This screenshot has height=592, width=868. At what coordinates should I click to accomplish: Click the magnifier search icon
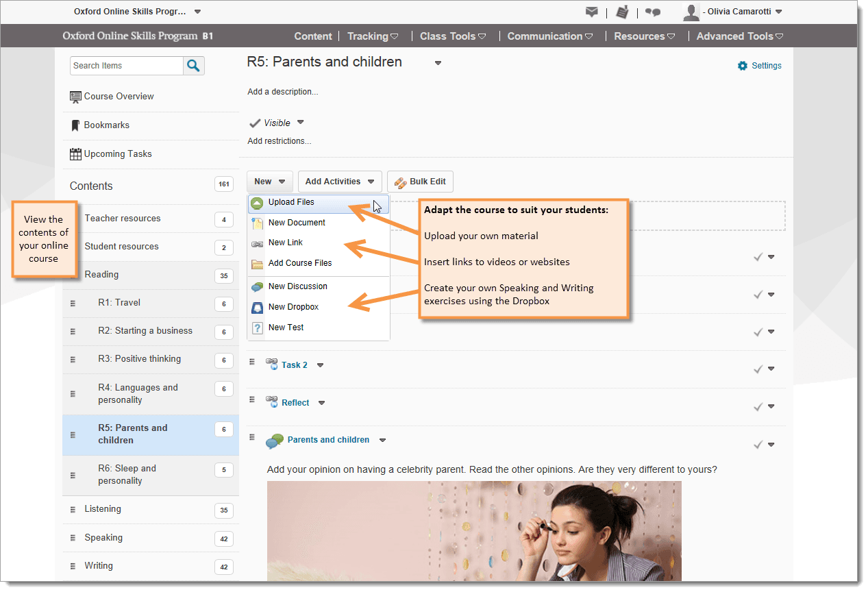[193, 66]
